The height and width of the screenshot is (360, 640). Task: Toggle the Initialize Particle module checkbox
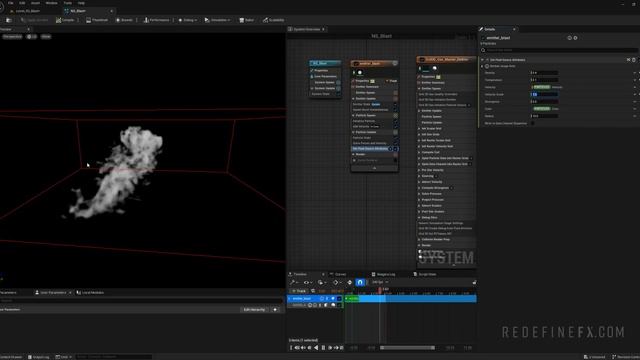point(395,121)
